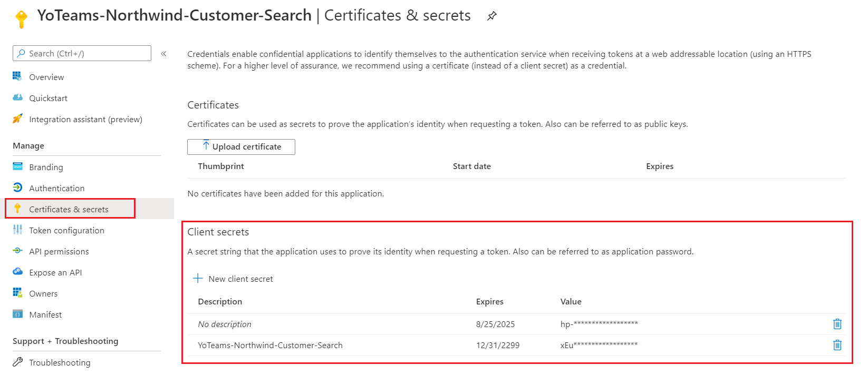Click the Manifest icon in sidebar
This screenshot has width=868, height=375.
point(18,314)
